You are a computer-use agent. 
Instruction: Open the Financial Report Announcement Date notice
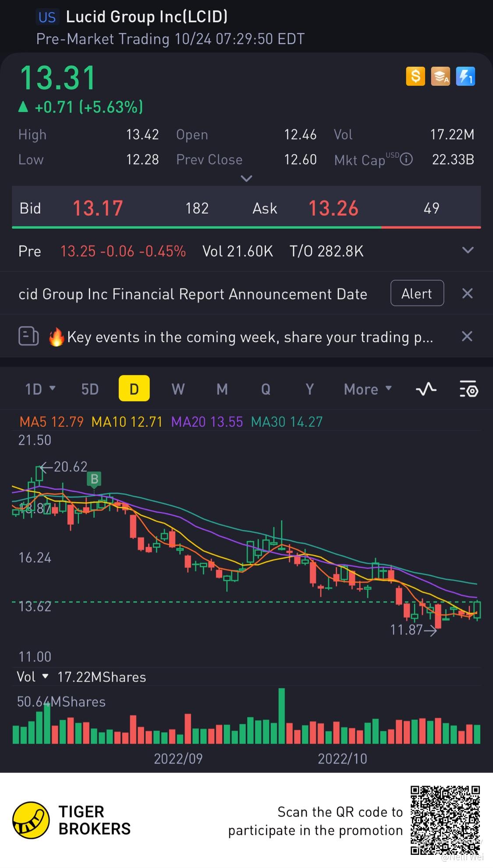193,294
